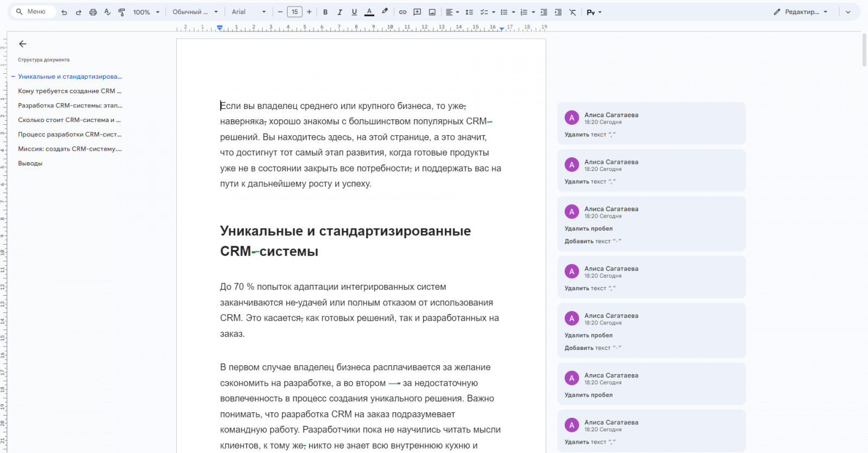Open outline heading 'Разработка CRM-системы: этап...'
This screenshot has width=868, height=453.
coord(70,105)
